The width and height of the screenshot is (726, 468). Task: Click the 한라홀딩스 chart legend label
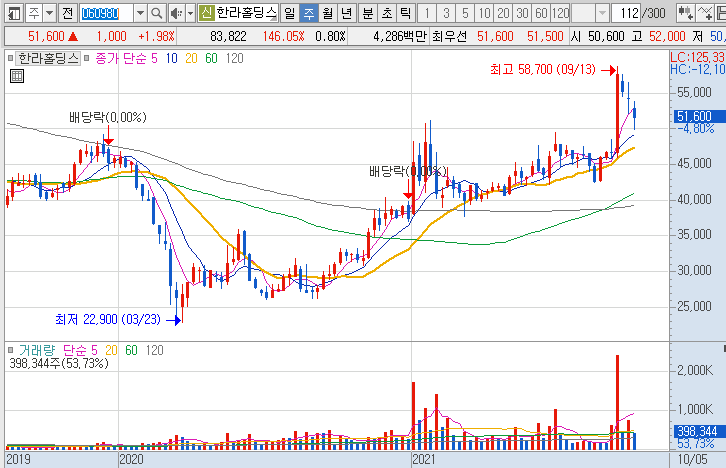(48, 58)
